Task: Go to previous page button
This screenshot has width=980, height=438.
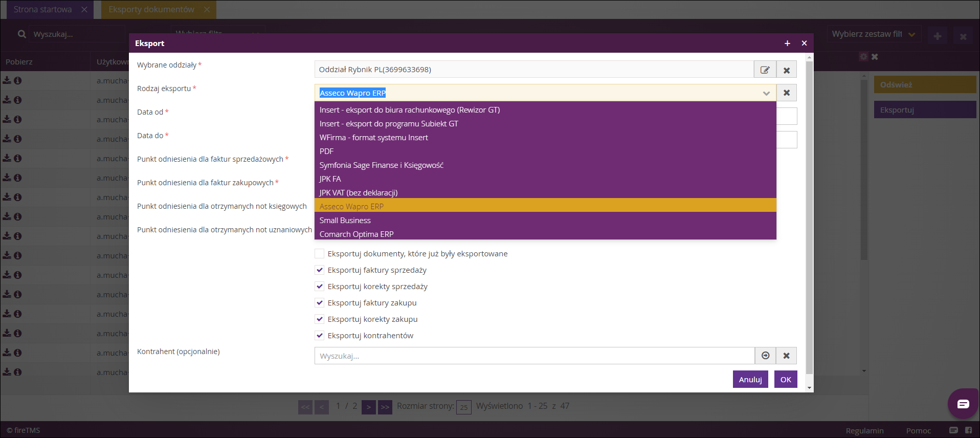Action: pyautogui.click(x=322, y=407)
